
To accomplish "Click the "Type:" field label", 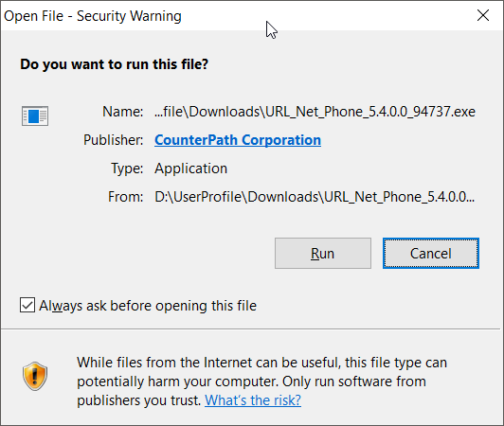I will pyautogui.click(x=127, y=169).
